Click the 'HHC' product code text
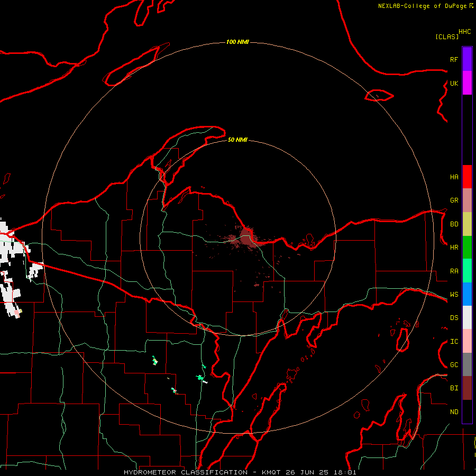The image size is (476, 476). [x=464, y=32]
